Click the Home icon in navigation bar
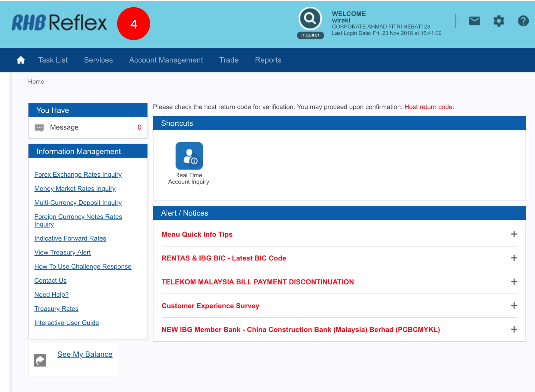 [x=21, y=60]
